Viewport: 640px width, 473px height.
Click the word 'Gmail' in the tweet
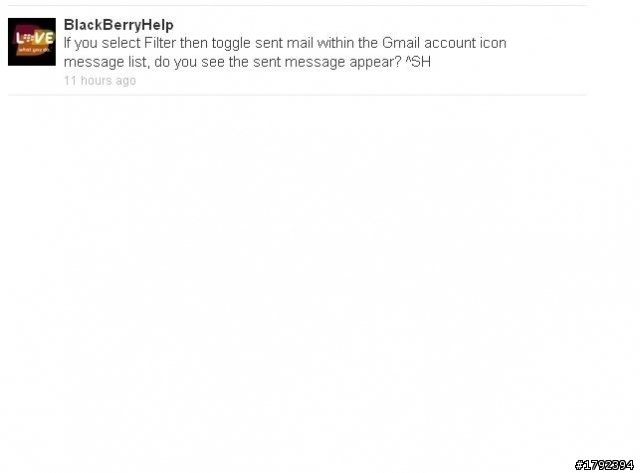tap(401, 43)
